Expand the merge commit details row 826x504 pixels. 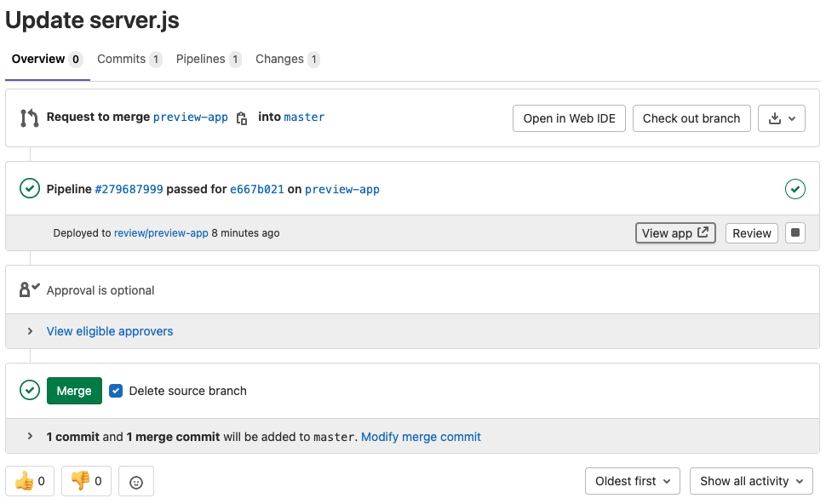(x=31, y=436)
